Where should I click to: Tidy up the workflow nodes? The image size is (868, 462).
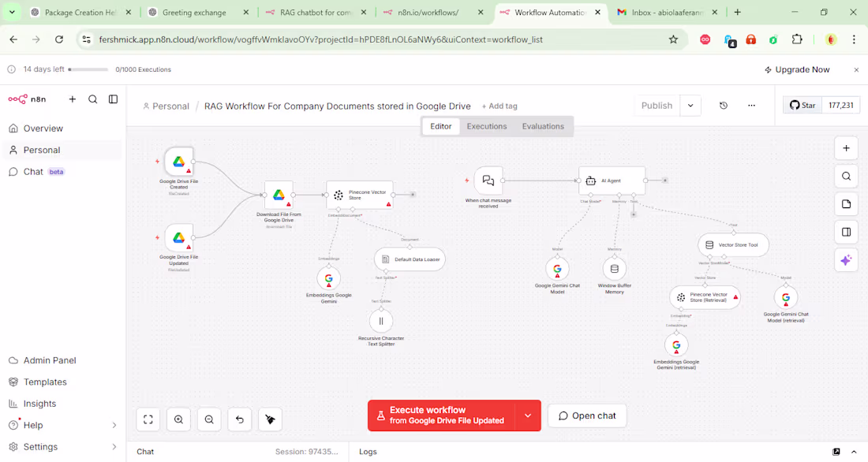click(270, 419)
